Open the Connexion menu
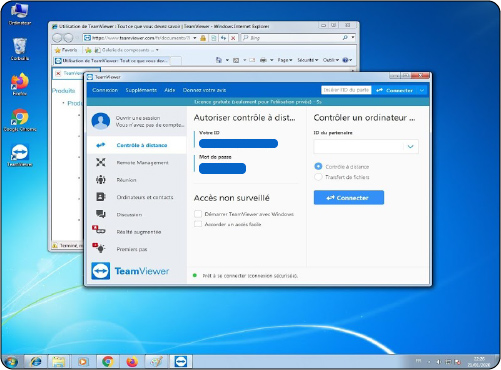The height and width of the screenshot is (370, 501). 105,90
